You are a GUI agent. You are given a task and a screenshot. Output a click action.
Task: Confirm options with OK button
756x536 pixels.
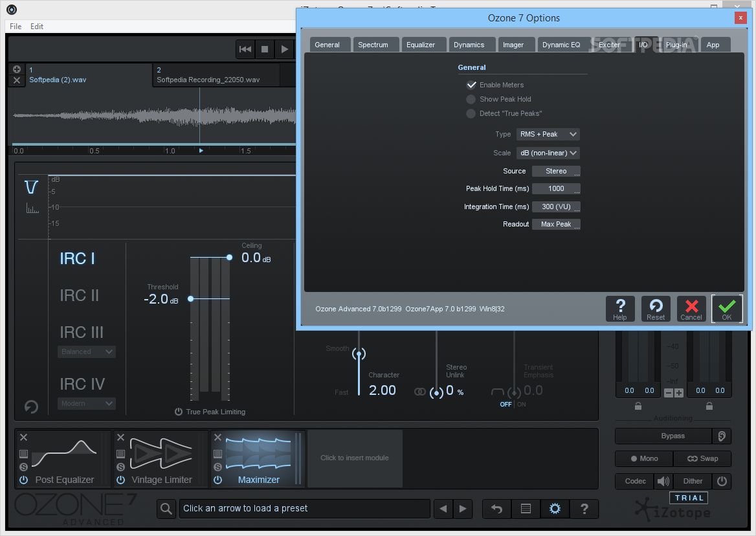coord(727,309)
